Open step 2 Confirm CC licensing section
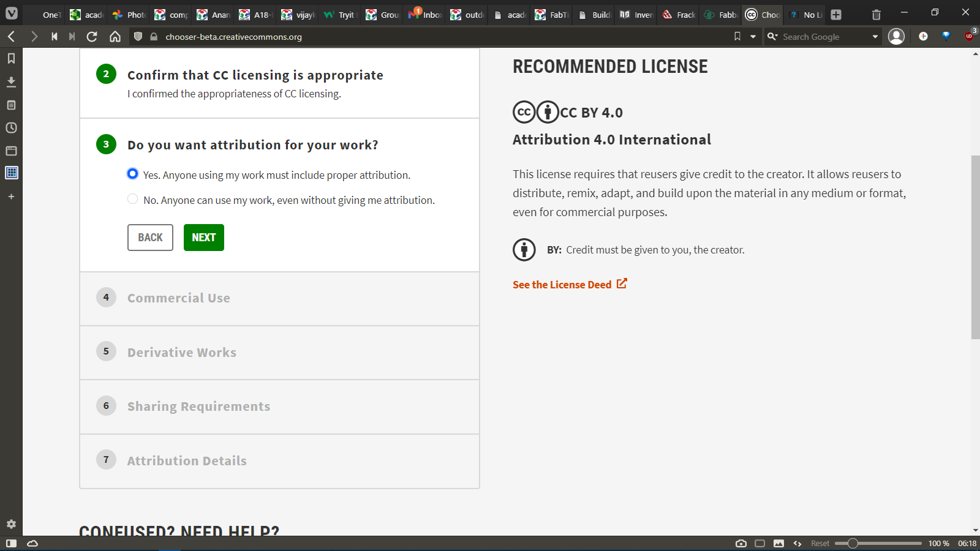This screenshot has width=980, height=551. pyautogui.click(x=279, y=83)
